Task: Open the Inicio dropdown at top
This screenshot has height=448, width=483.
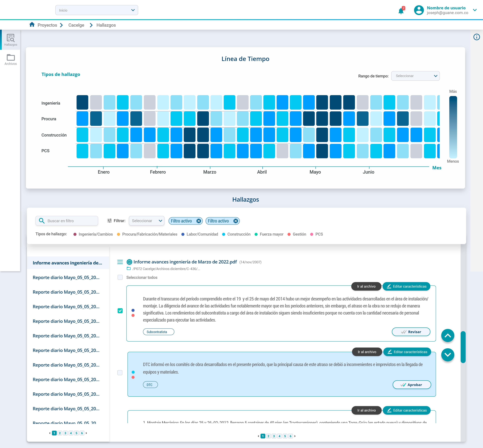Action: click(x=97, y=10)
